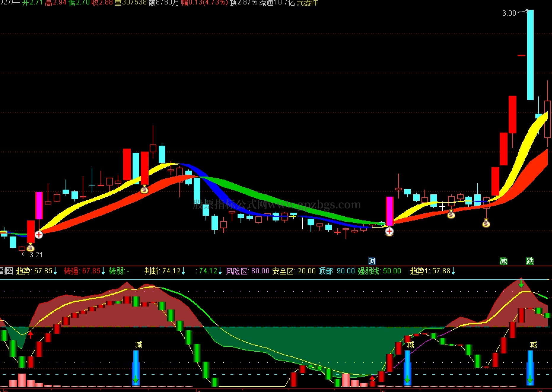Click the white cross doji candle
The image size is (552, 392).
(x=442, y=206)
